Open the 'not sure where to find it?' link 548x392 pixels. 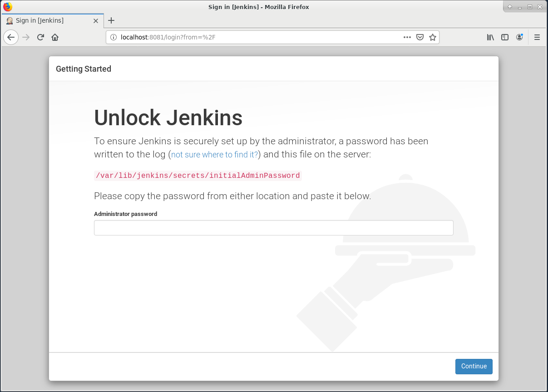pos(214,154)
